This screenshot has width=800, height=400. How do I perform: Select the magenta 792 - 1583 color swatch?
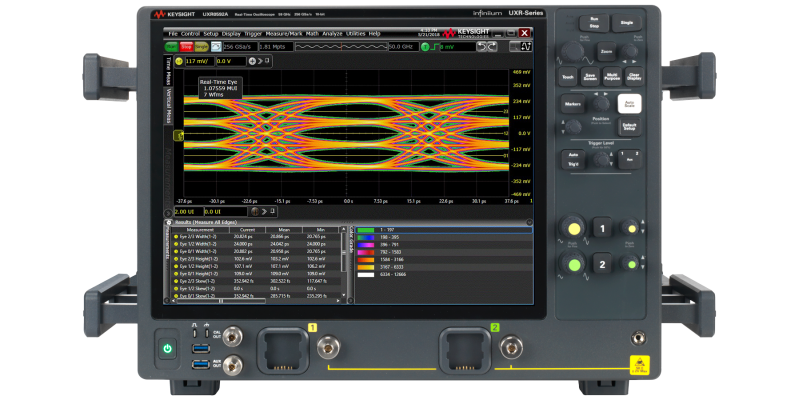[366, 252]
